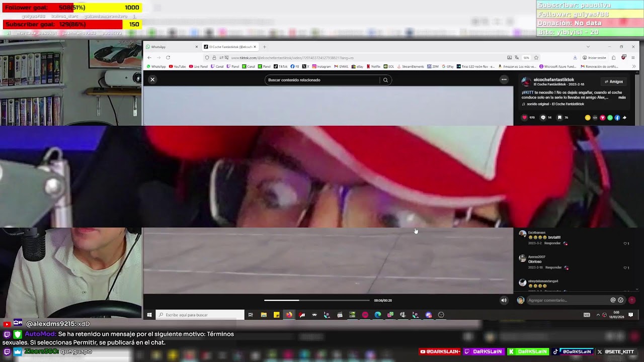Reply to Escribansen's comment

click(552, 243)
